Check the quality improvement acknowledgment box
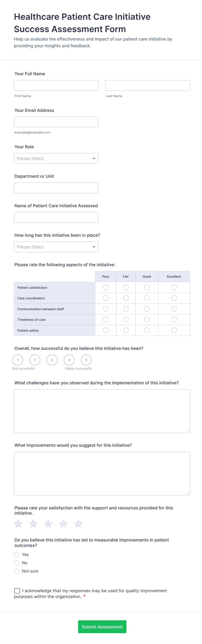The width and height of the screenshot is (202, 644). (x=17, y=591)
